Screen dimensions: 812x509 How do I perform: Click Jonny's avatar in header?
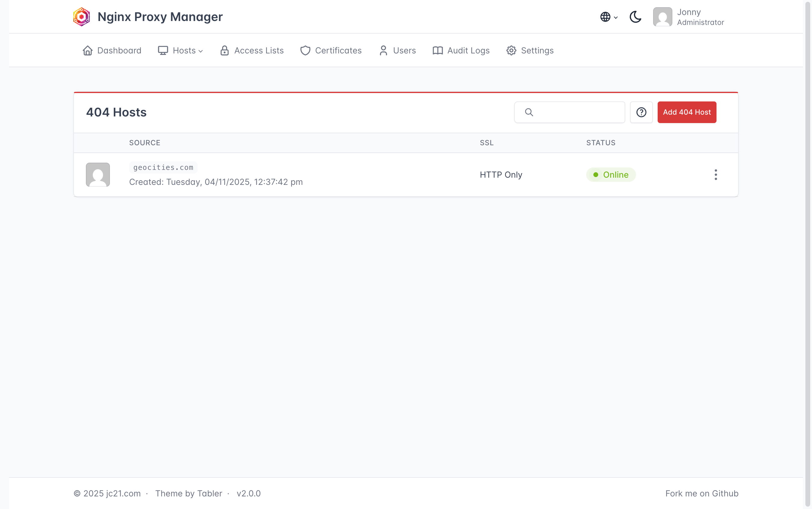(662, 17)
